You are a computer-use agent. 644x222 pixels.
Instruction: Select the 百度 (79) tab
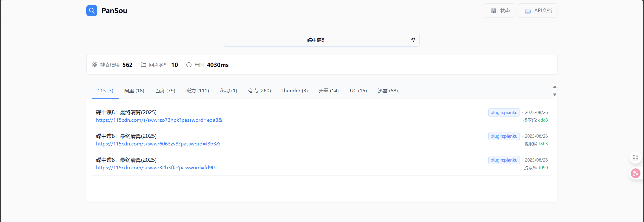165,91
